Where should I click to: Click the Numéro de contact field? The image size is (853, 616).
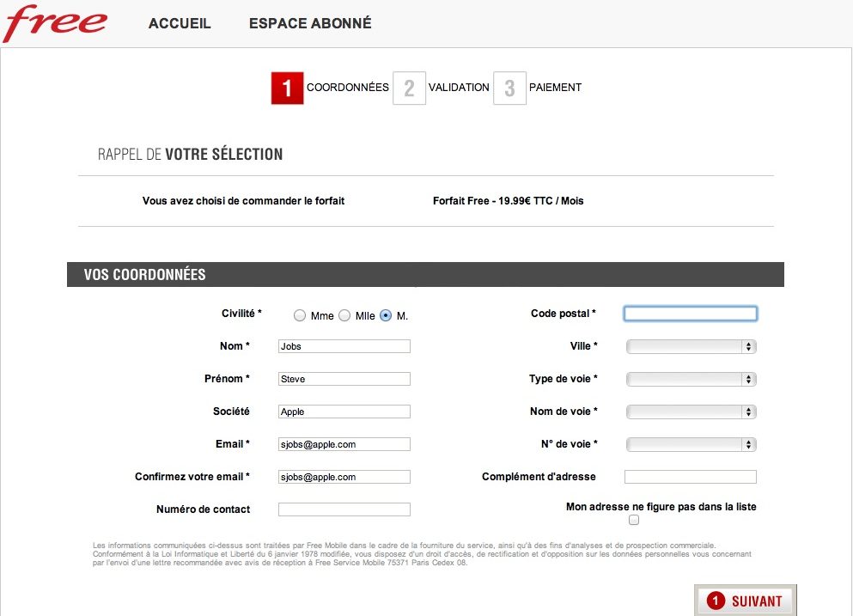pyautogui.click(x=344, y=509)
